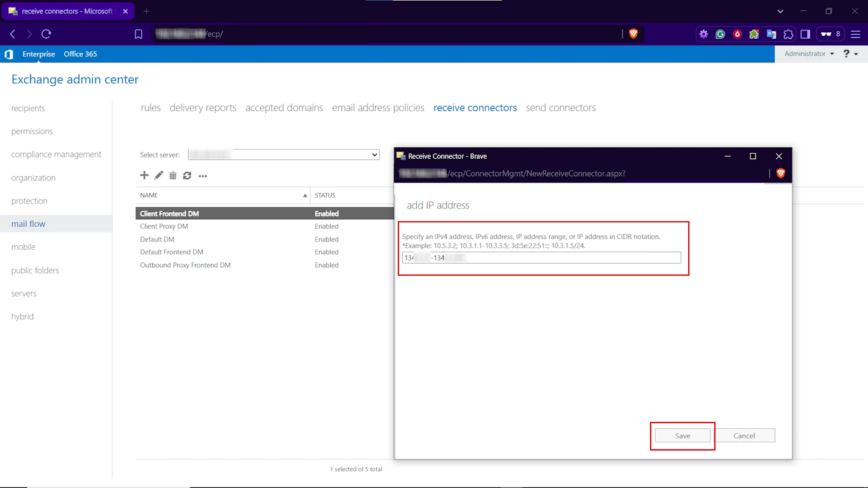Image resolution: width=868 pixels, height=488 pixels.
Task: Open the tab search chevron in title bar
Action: point(780,11)
